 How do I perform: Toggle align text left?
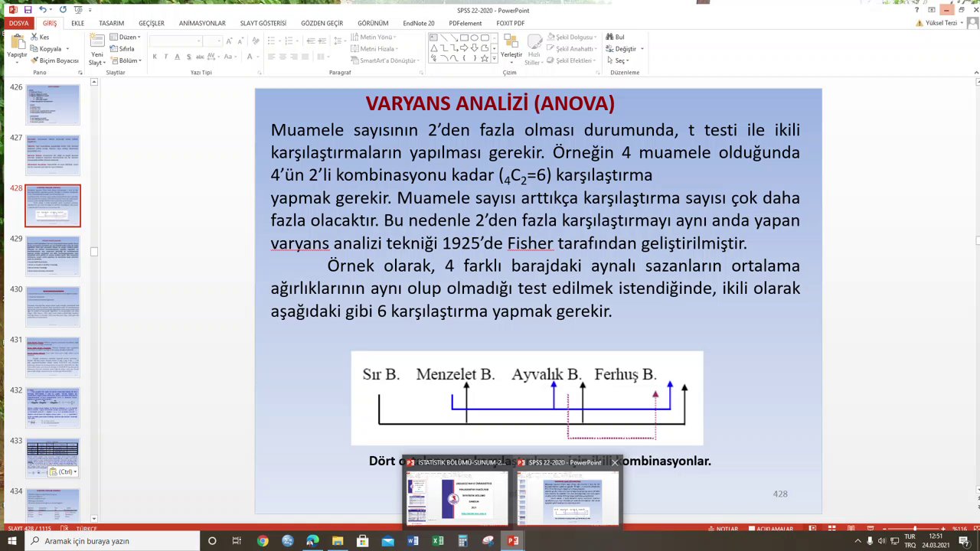(272, 57)
